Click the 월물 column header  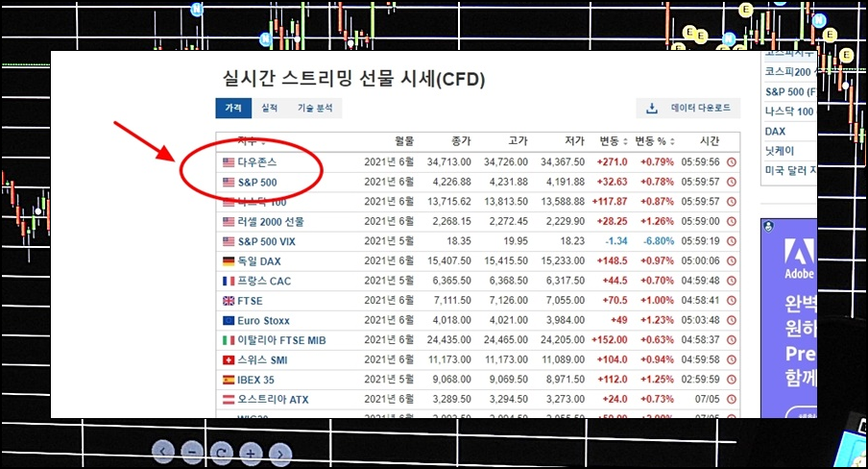(x=404, y=141)
